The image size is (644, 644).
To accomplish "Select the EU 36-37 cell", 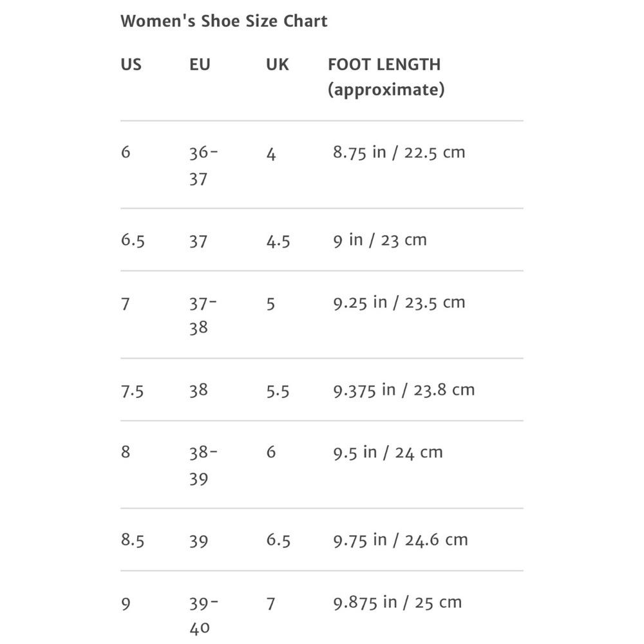I will pos(204,166).
